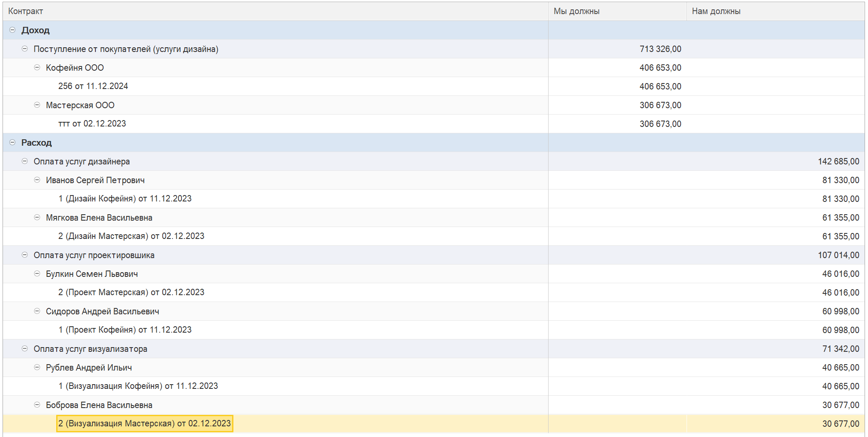
Task: Select the Расход row label
Action: click(36, 143)
